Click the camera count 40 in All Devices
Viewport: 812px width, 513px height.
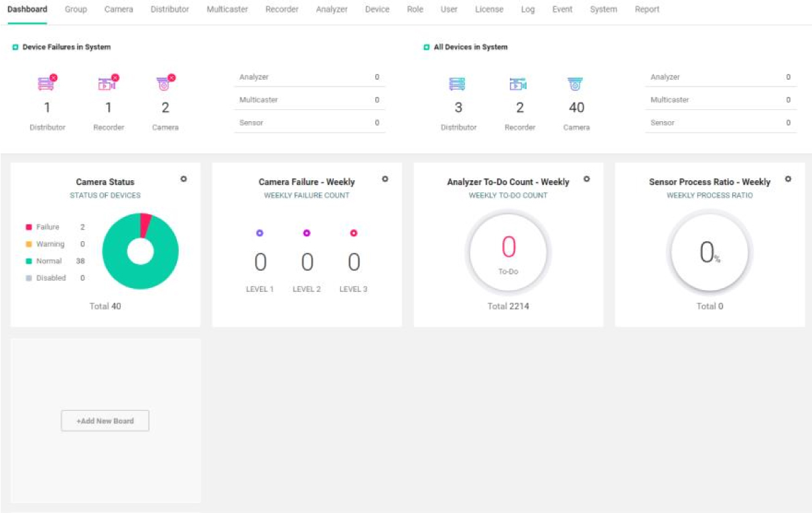(576, 108)
